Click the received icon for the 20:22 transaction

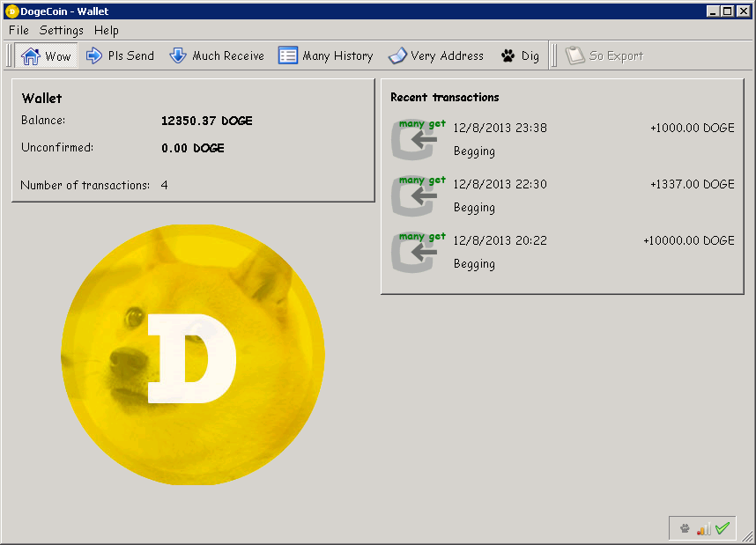click(x=418, y=252)
